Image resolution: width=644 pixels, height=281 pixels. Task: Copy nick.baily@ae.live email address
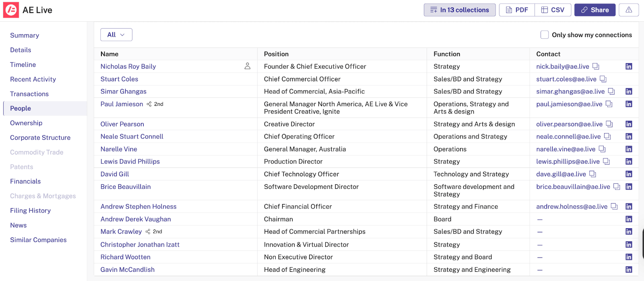point(596,66)
